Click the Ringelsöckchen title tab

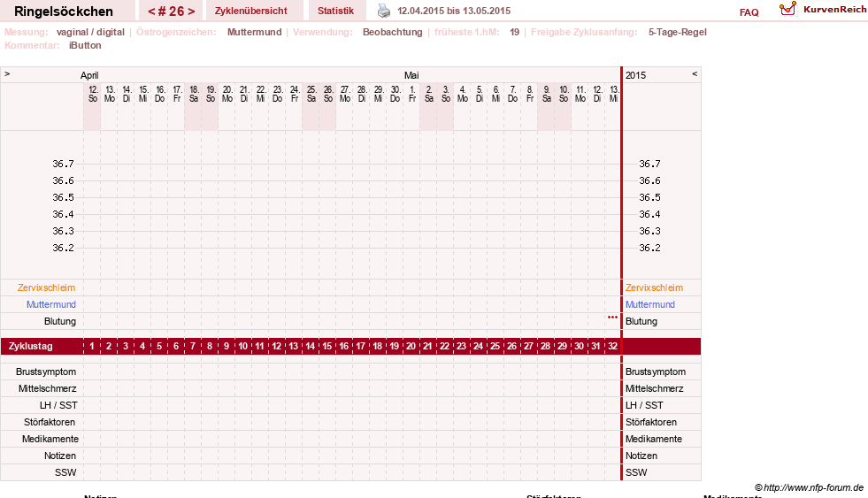64,11
